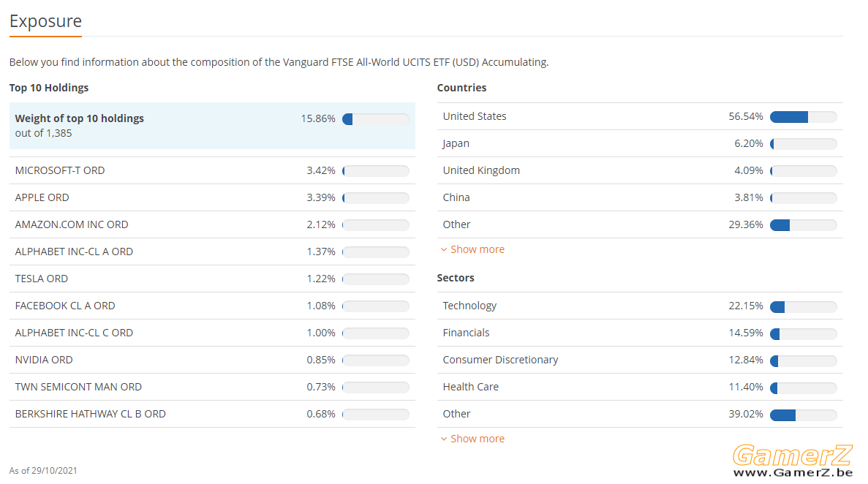Click the Weight of top 10 holdings label
Screen dimensions: 868x484
point(79,118)
